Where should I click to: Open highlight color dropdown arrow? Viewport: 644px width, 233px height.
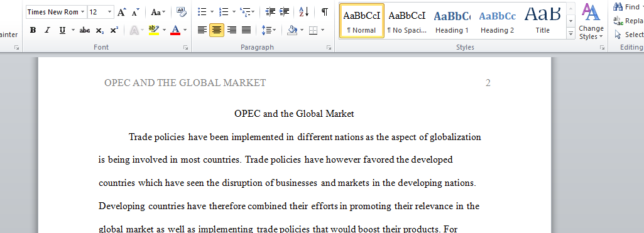point(164,30)
